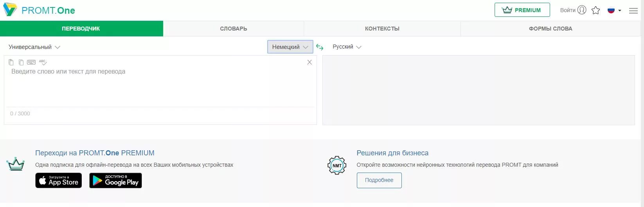
Task: Click the 0 / 3000 character counter
Action: pyautogui.click(x=20, y=113)
